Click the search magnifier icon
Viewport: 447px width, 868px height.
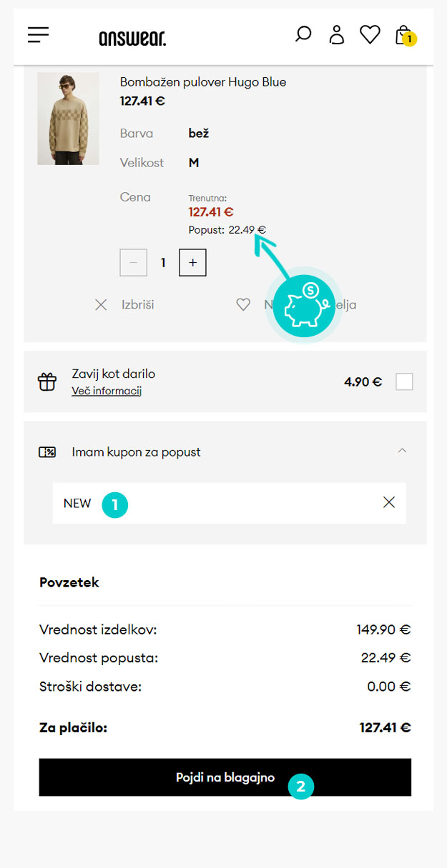point(303,34)
